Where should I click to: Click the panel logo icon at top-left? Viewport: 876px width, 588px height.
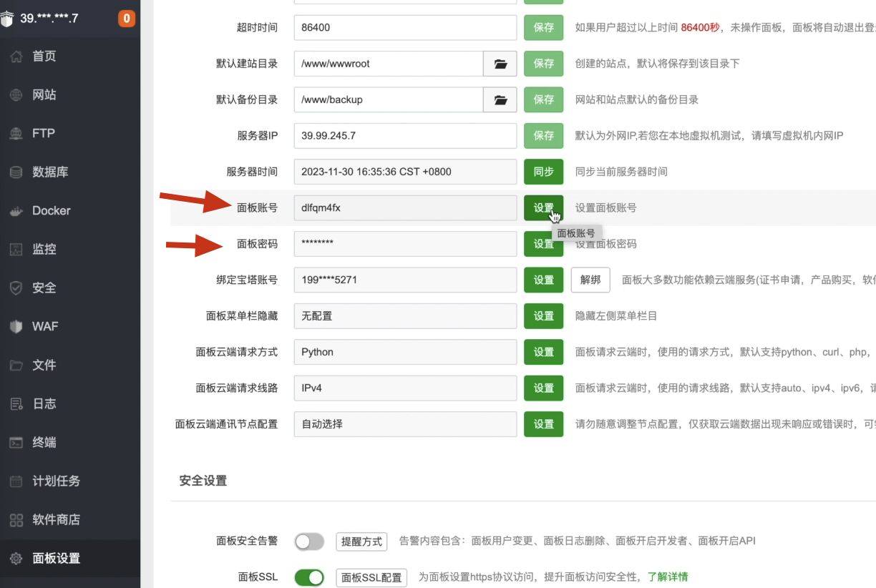coord(6,19)
